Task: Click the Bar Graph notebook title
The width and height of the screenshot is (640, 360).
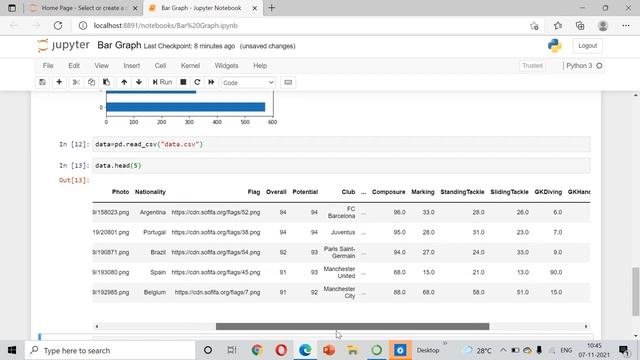Action: [x=119, y=45]
